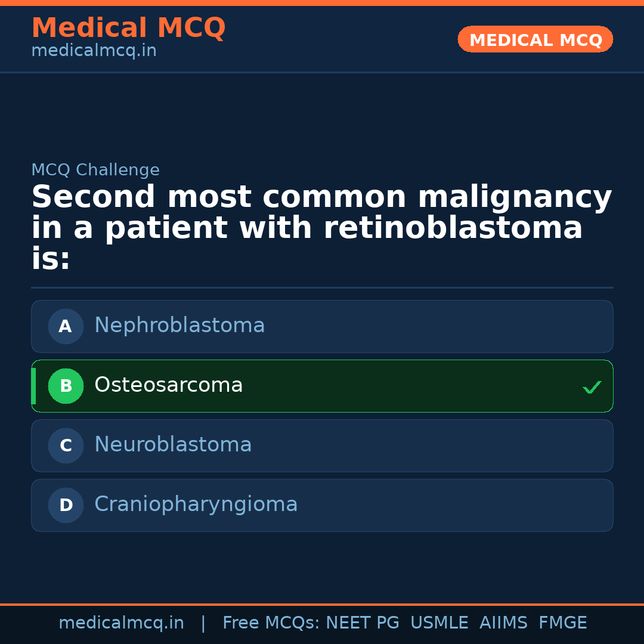Click the green checkmark on Osteosarcoma
This screenshot has height=644, width=644.
(592, 388)
